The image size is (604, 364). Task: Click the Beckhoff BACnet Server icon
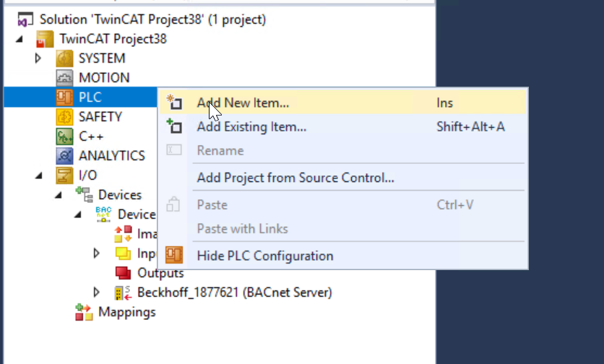[x=123, y=292]
